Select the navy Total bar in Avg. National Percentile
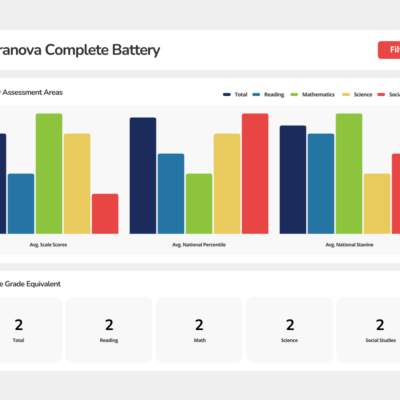Screen dimensions: 400x400 click(x=143, y=176)
